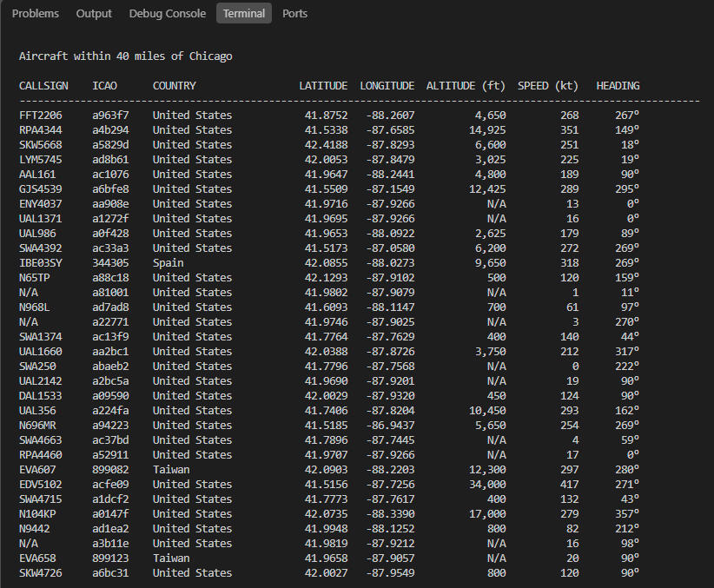Viewport: 714px width, 588px height.
Task: Select callsign SKW5668
Action: (41, 145)
